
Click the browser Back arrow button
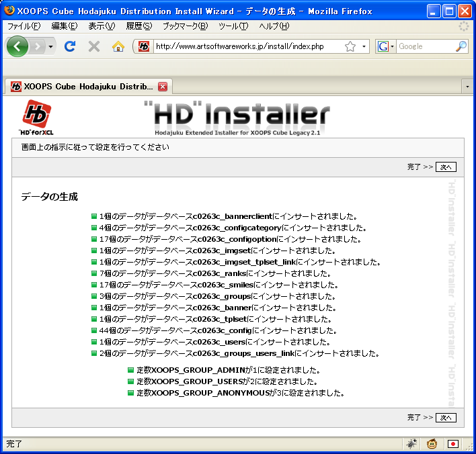18,46
